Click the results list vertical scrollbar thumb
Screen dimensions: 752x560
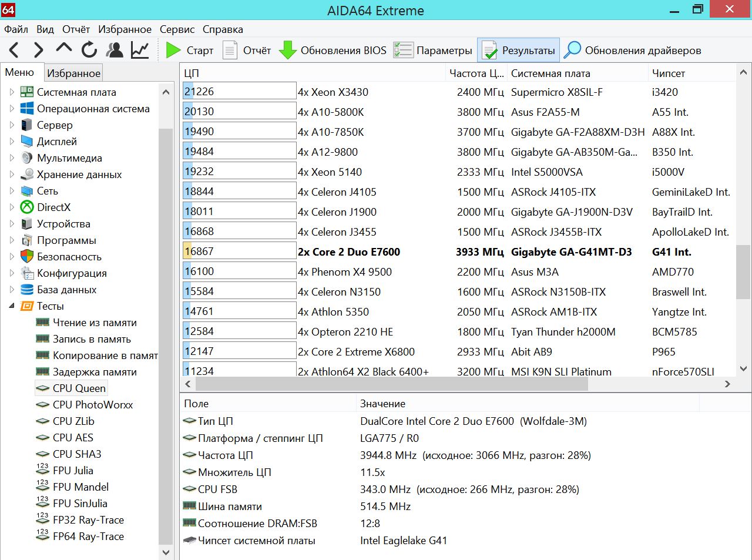(x=743, y=272)
